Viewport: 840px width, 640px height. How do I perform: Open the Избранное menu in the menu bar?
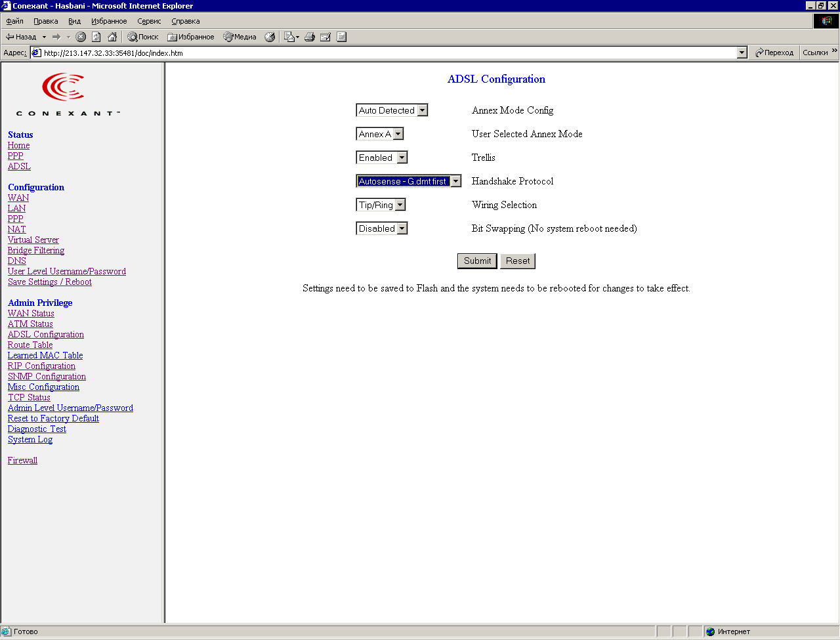point(109,21)
